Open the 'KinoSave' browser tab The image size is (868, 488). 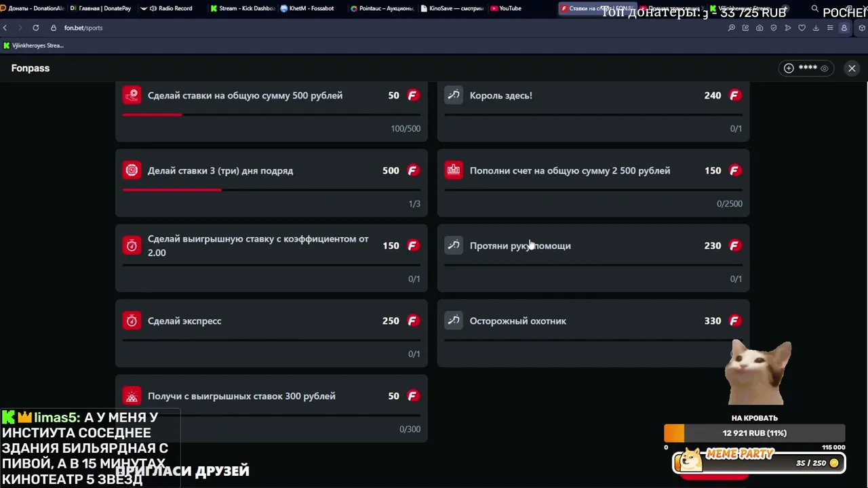pyautogui.click(x=452, y=8)
